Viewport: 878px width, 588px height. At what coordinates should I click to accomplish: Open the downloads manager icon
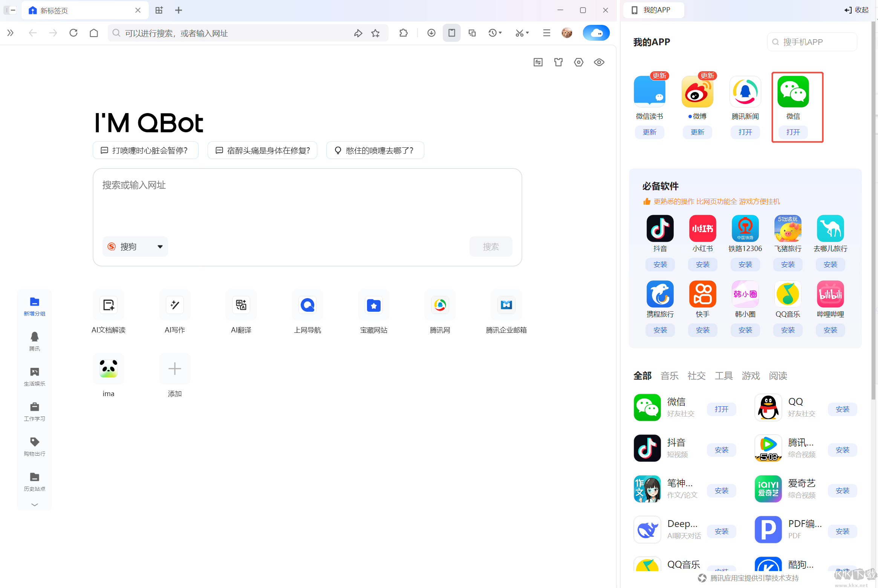[x=431, y=33]
